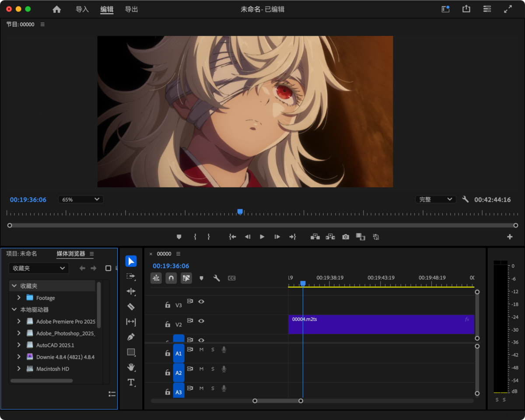Play the sequence in program monitor
Image resolution: width=525 pixels, height=420 pixels.
(x=262, y=237)
